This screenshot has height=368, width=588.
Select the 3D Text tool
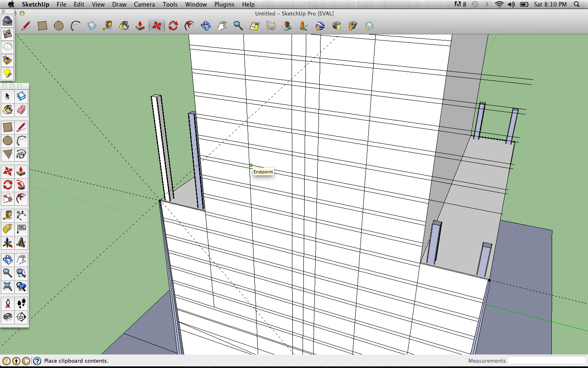tap(21, 242)
